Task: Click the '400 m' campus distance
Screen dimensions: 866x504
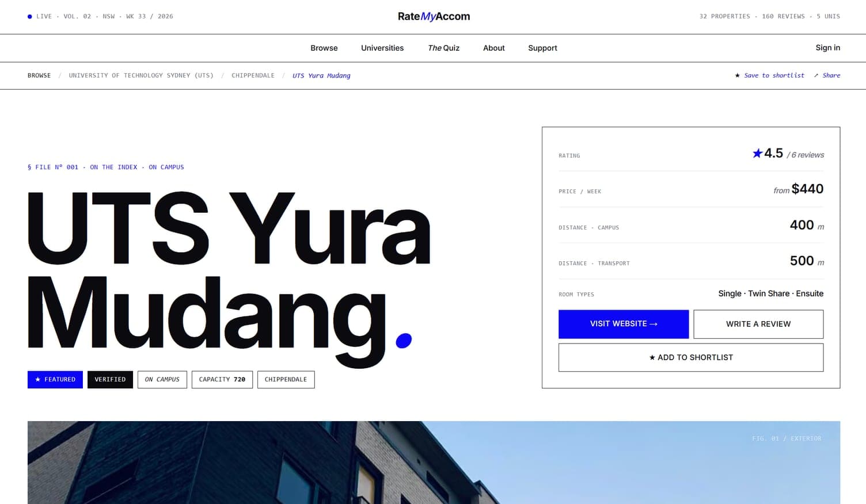Action: (807, 226)
